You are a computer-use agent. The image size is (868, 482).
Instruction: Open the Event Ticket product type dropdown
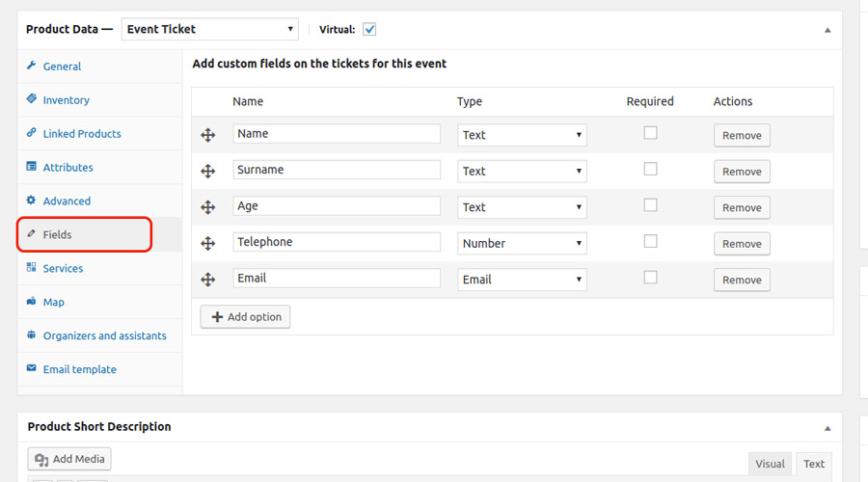(209, 29)
